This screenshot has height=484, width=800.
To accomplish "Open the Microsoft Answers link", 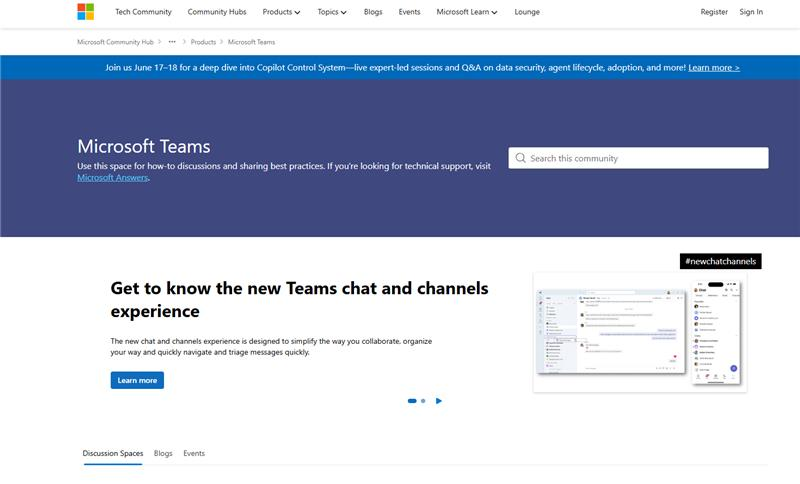I will coord(113,177).
